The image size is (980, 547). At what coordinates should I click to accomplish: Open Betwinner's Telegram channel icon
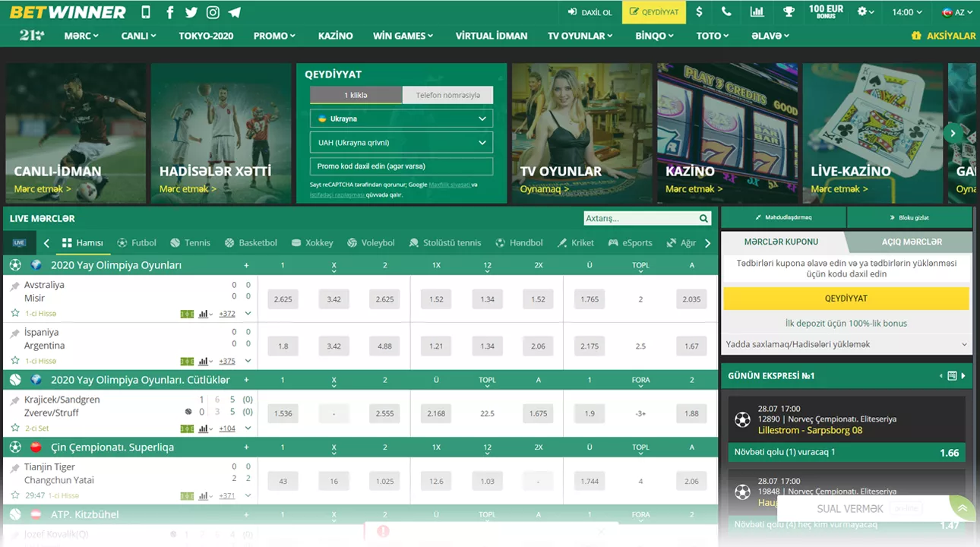pyautogui.click(x=234, y=11)
